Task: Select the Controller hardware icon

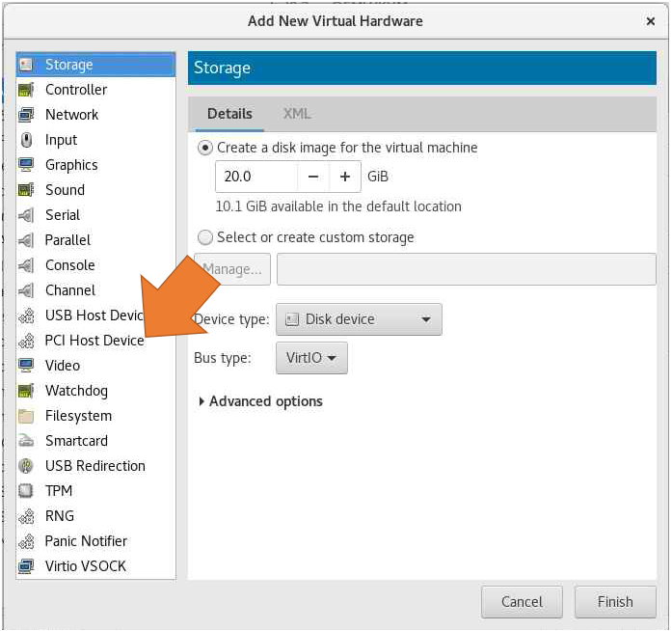Action: 27,90
